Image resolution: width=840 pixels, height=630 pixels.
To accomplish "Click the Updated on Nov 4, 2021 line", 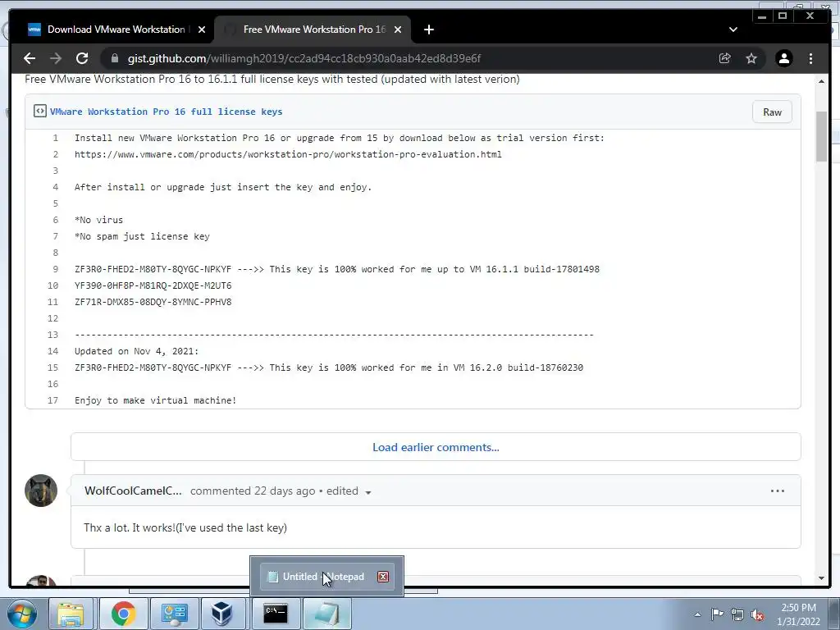I will tap(137, 351).
